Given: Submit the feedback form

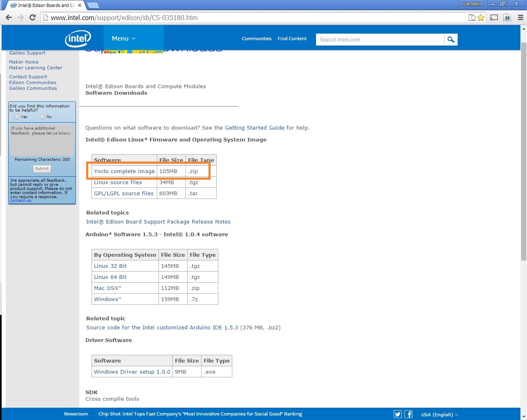Looking at the screenshot, I should click(42, 169).
